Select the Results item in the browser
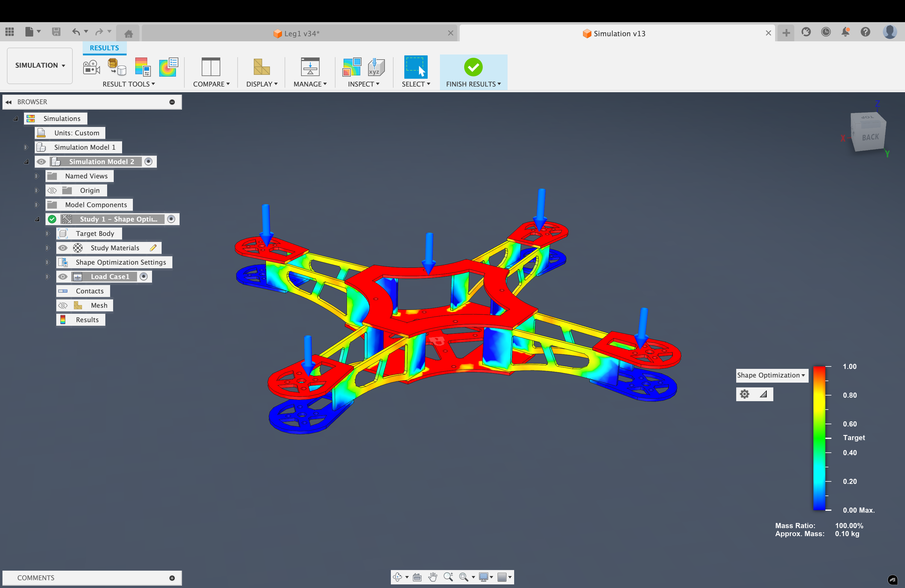905x588 pixels. 87,320
